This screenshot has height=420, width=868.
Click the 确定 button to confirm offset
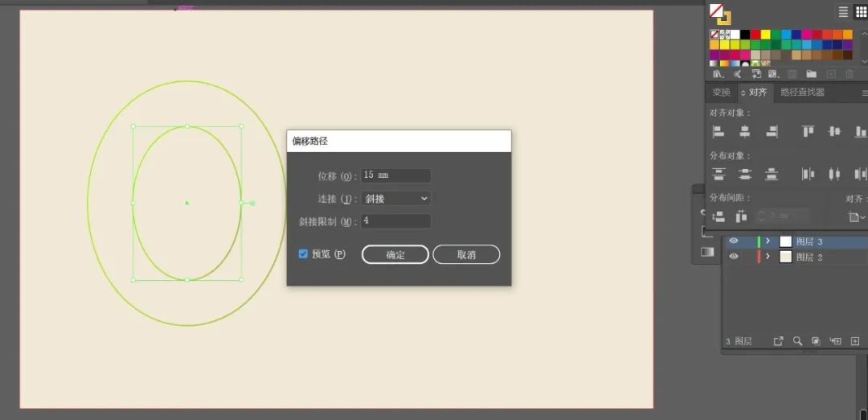395,254
